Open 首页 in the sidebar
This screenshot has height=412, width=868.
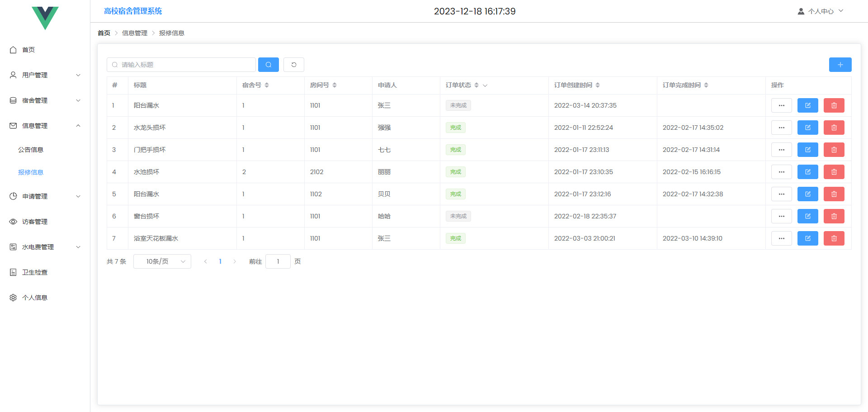click(x=45, y=50)
